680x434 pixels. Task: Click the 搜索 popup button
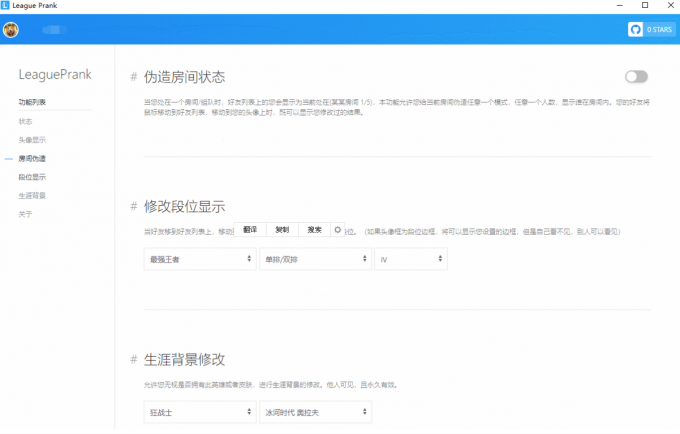[314, 230]
